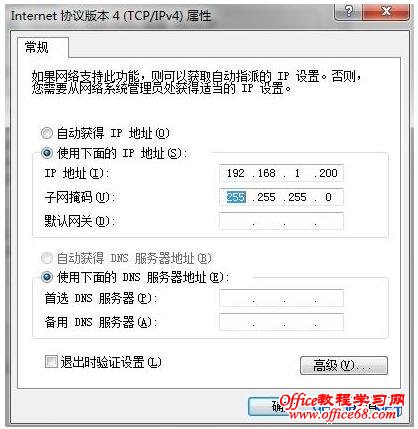418x429 pixels.
Task: Select 使用下面的 DNS 服务器地址 radio button
Action: pos(47,277)
